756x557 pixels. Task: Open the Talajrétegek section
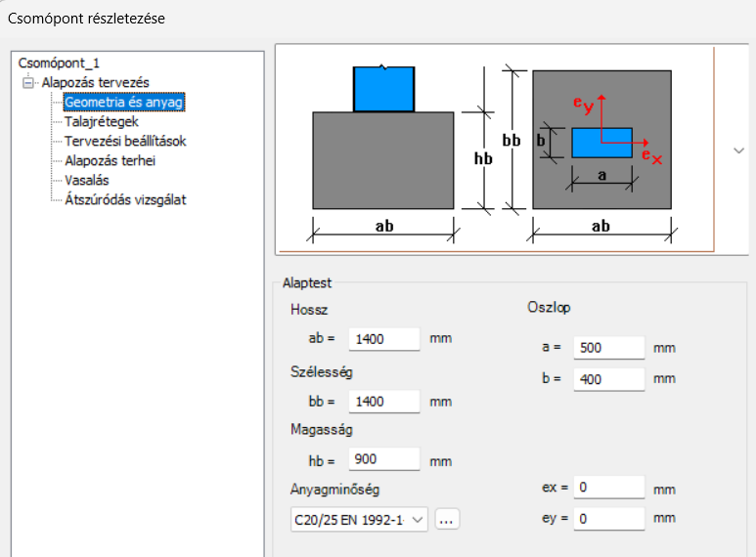[x=102, y=121]
